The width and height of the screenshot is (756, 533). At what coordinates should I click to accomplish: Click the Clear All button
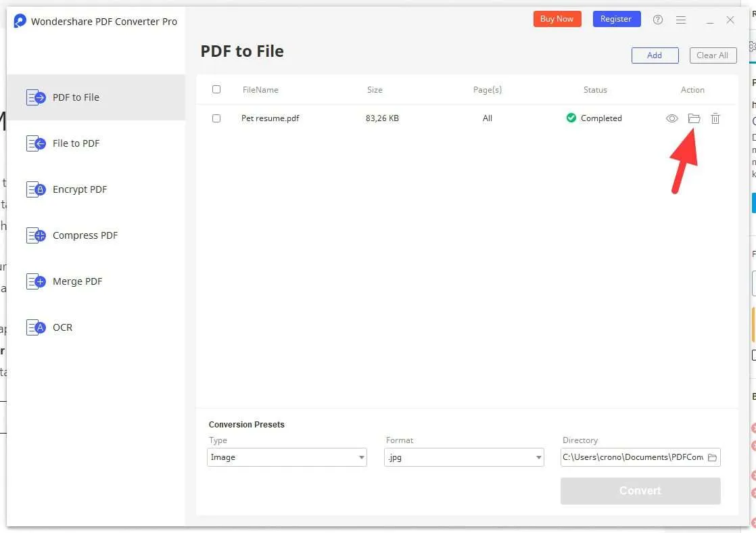pyautogui.click(x=713, y=55)
